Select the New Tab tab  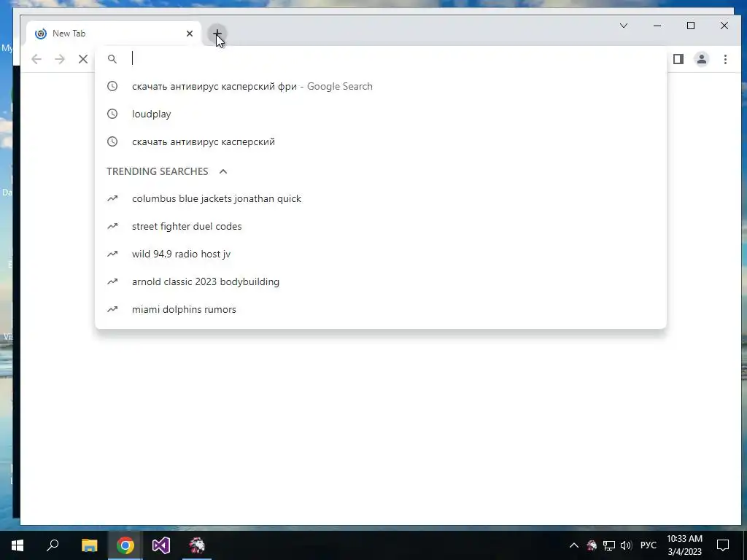[114, 34]
